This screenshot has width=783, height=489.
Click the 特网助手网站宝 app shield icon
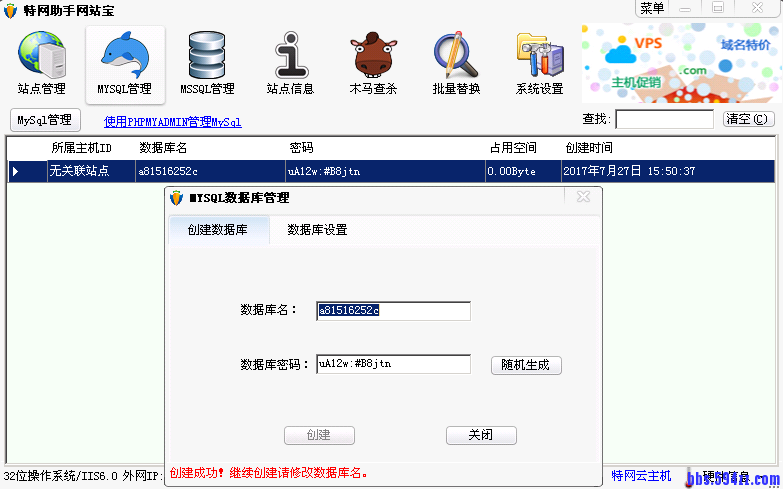pos(10,10)
